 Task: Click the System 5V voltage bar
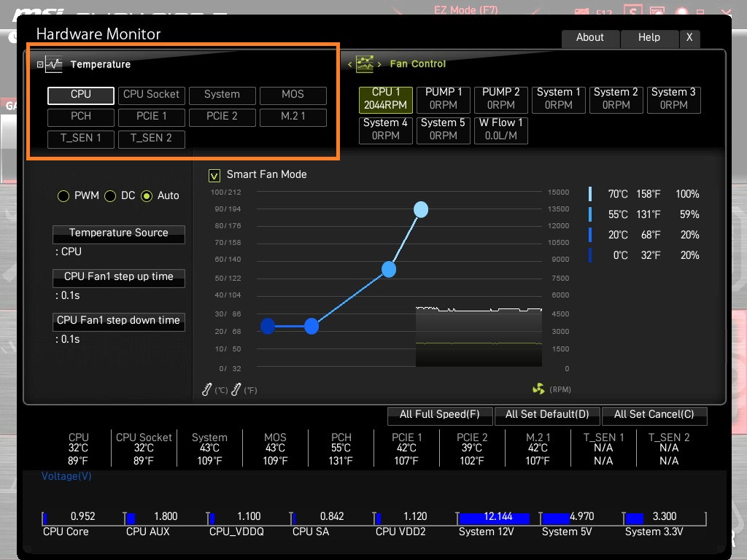point(556,518)
